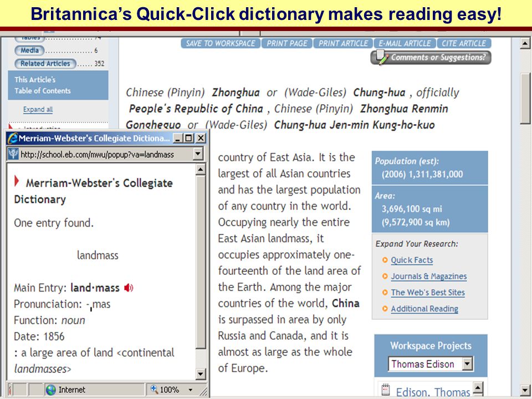Click the popup URL address field

(x=105, y=155)
